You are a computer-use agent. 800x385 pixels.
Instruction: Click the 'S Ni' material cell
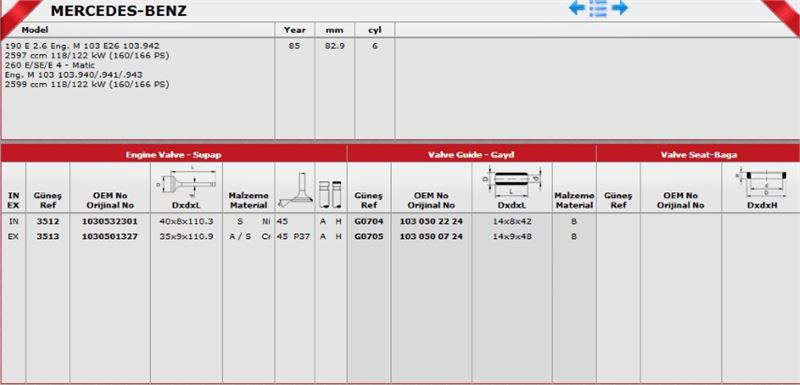(254, 222)
